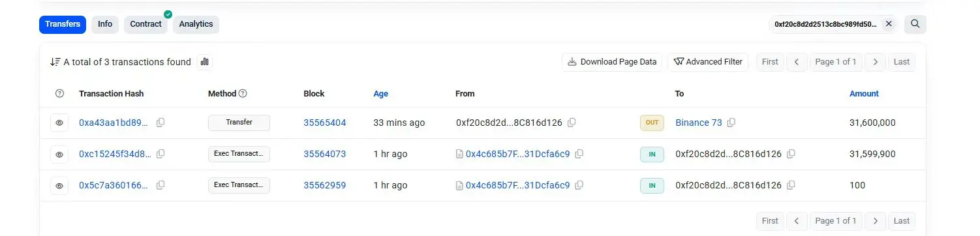The image size is (980, 236).
Task: Copy transaction hash 0xa43aa1bd89
Action: click(161, 123)
